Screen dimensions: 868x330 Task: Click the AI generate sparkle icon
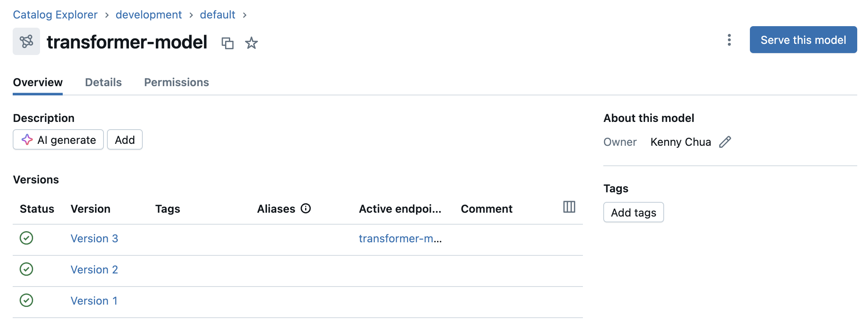[x=27, y=140]
